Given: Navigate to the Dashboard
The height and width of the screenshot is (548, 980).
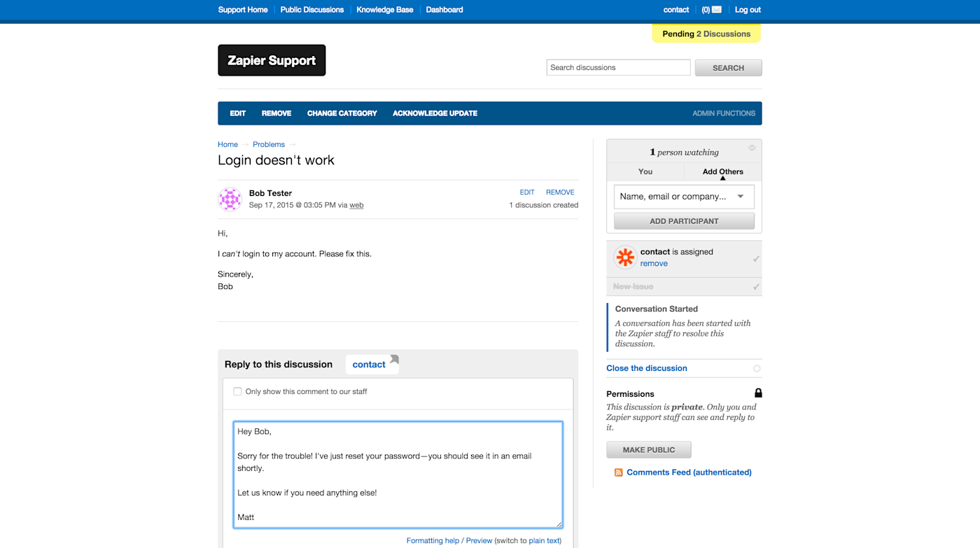Looking at the screenshot, I should click(x=444, y=10).
